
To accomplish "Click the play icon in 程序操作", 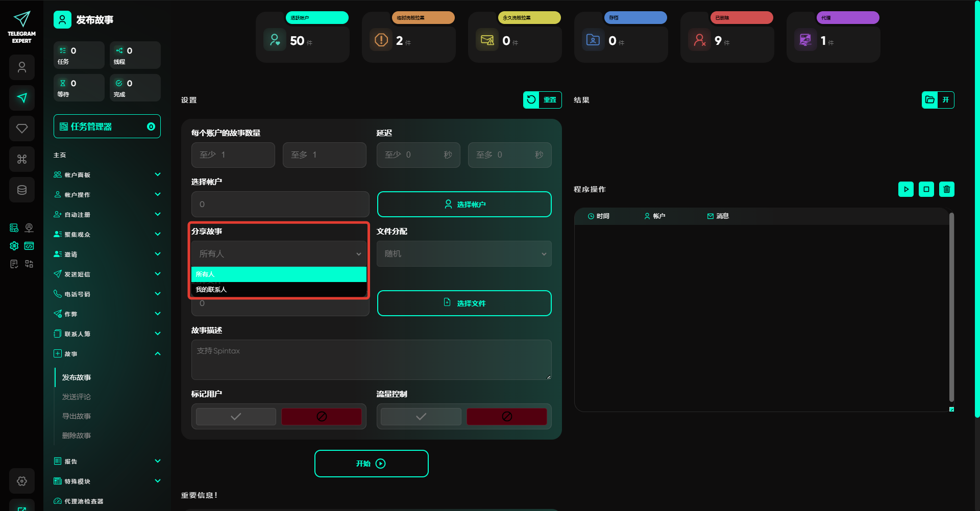I will click(x=905, y=189).
